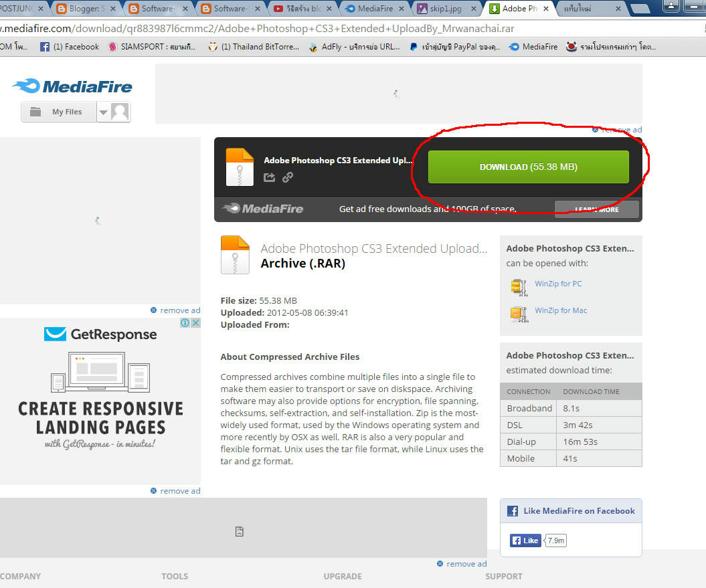Click the Facebook Like button
The image size is (706, 588).
(525, 541)
